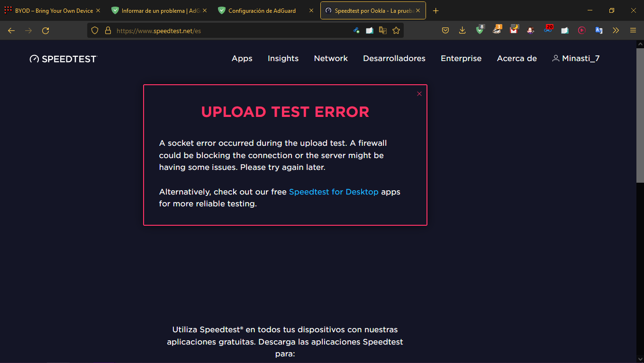
Task: Open the Apps menu item
Action: [242, 59]
